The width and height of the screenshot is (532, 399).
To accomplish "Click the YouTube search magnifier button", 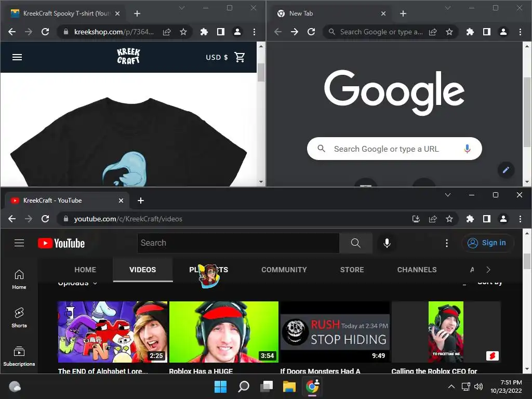I will (355, 243).
